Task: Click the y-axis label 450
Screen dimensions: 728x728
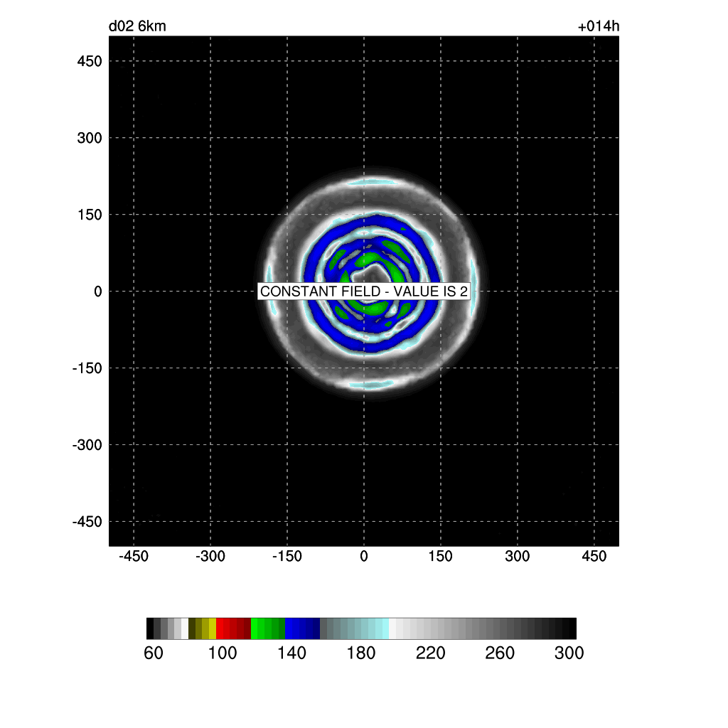Action: tap(89, 61)
